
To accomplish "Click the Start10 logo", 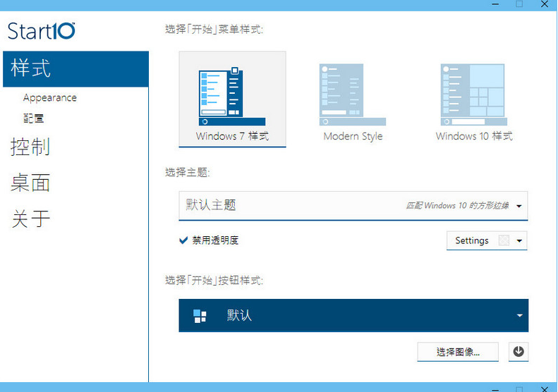I will point(41,31).
